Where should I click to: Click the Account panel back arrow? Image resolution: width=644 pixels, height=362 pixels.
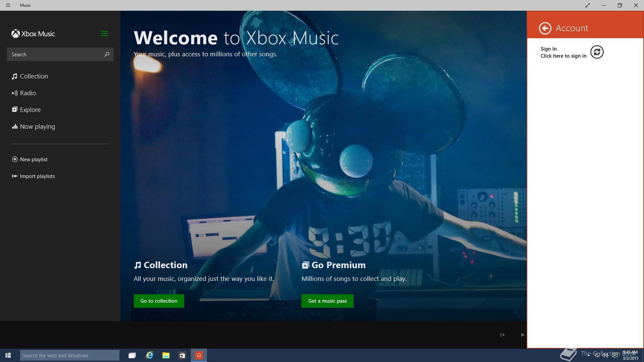coord(545,28)
